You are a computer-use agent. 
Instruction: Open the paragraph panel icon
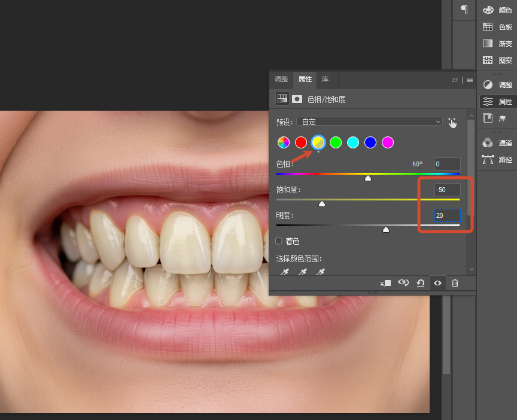click(464, 10)
